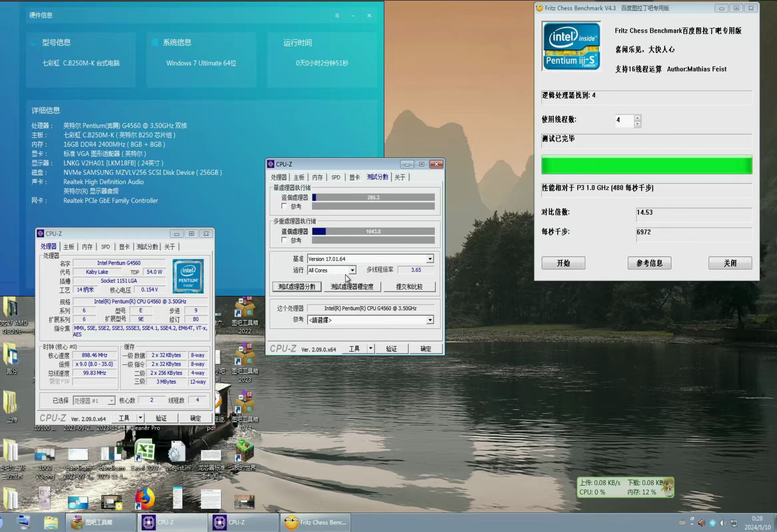Enable the 参考 checkbox under single-thread score

[285, 206]
